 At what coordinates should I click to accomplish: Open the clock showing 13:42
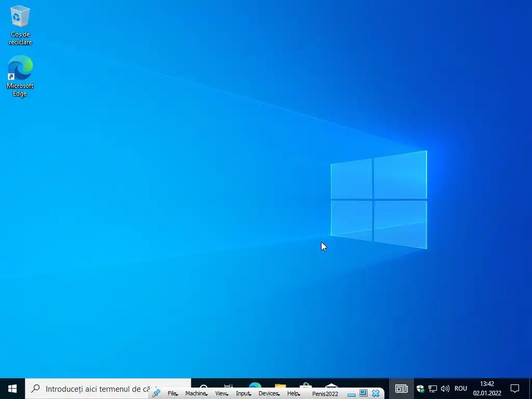click(487, 389)
